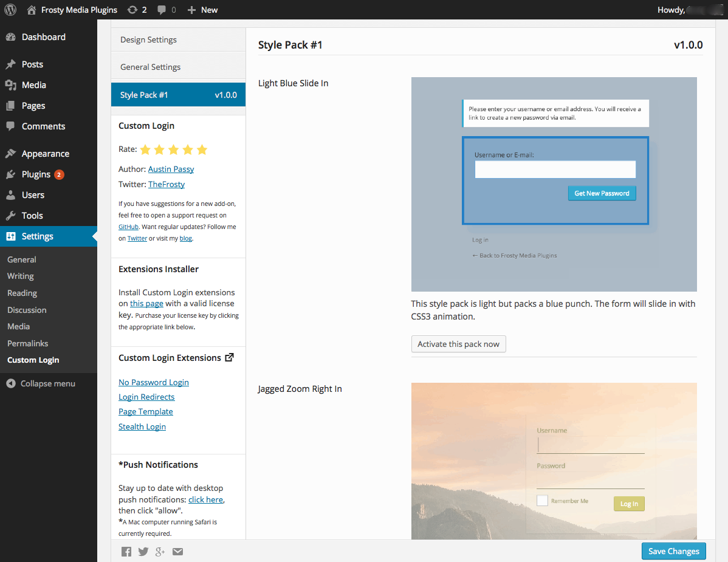Click the Frosty Media Plugins site name
The image size is (728, 562).
point(79,10)
